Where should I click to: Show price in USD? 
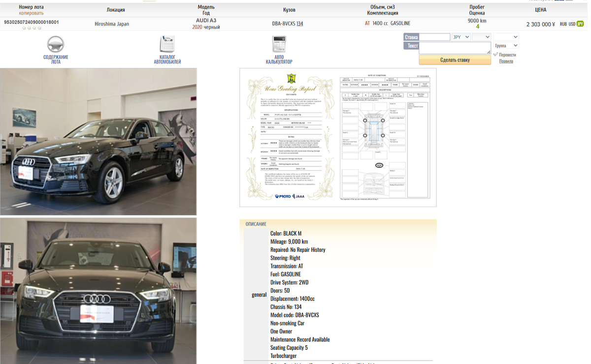click(x=572, y=24)
